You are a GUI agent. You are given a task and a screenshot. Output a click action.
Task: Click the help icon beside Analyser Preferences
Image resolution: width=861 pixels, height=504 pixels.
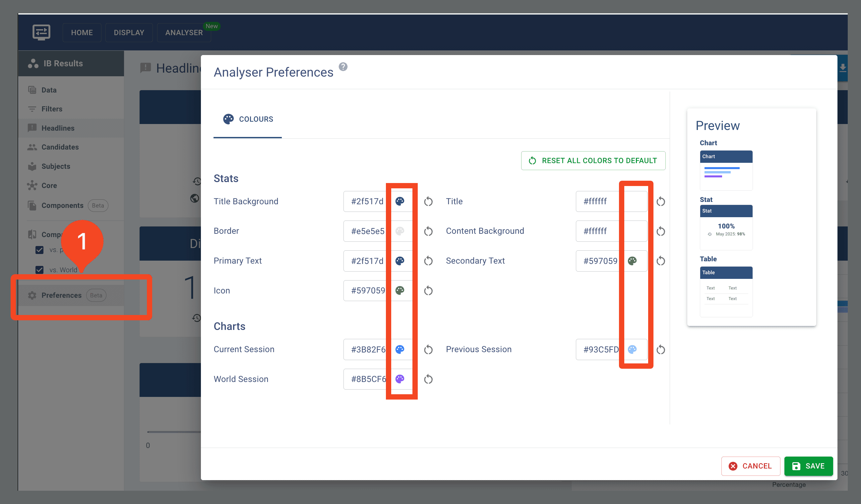coord(343,67)
